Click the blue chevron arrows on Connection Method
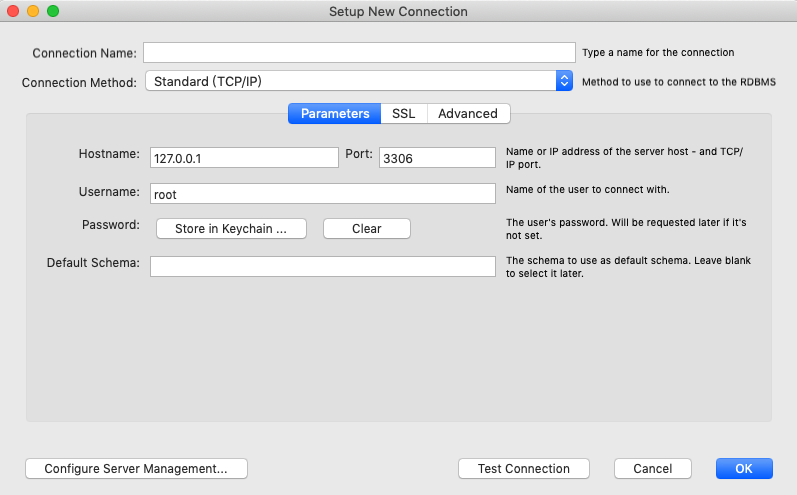 pos(565,81)
